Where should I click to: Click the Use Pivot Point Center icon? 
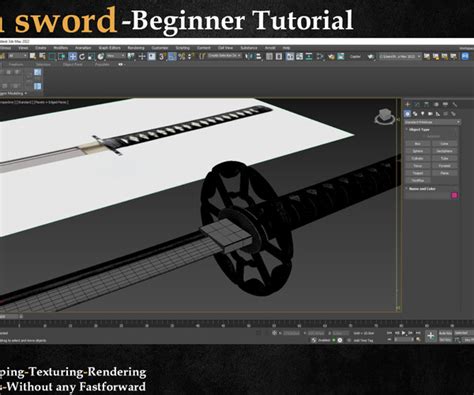pyautogui.click(x=131, y=56)
